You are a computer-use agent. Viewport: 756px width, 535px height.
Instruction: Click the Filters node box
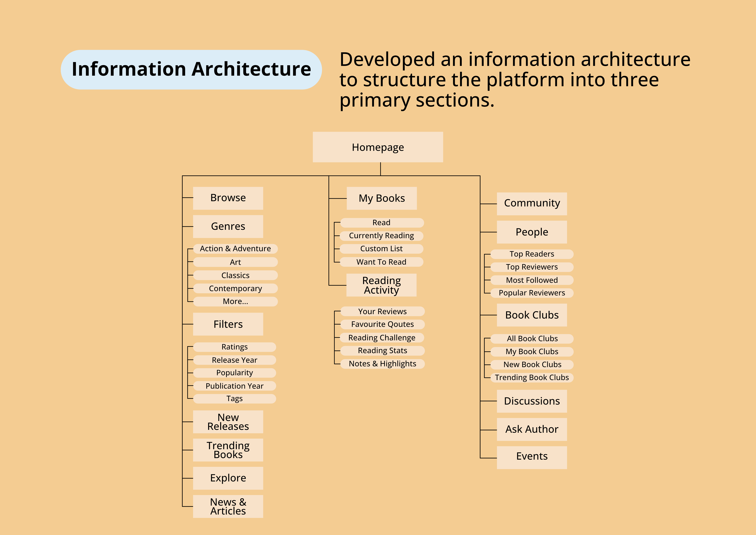[228, 324]
